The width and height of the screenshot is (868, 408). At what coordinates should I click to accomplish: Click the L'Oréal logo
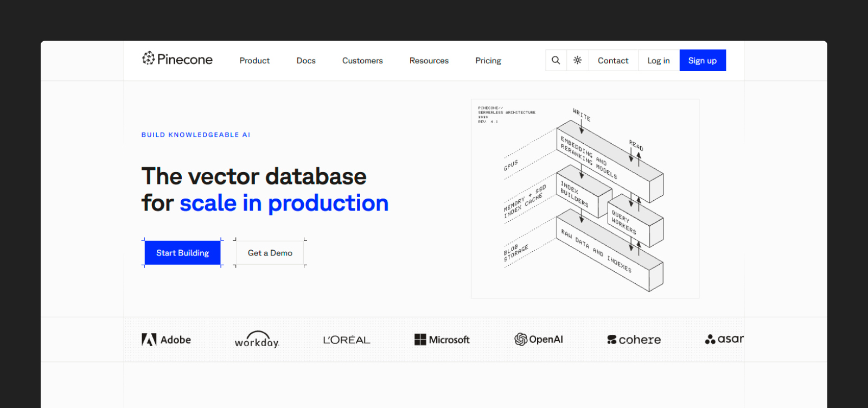[x=347, y=340]
